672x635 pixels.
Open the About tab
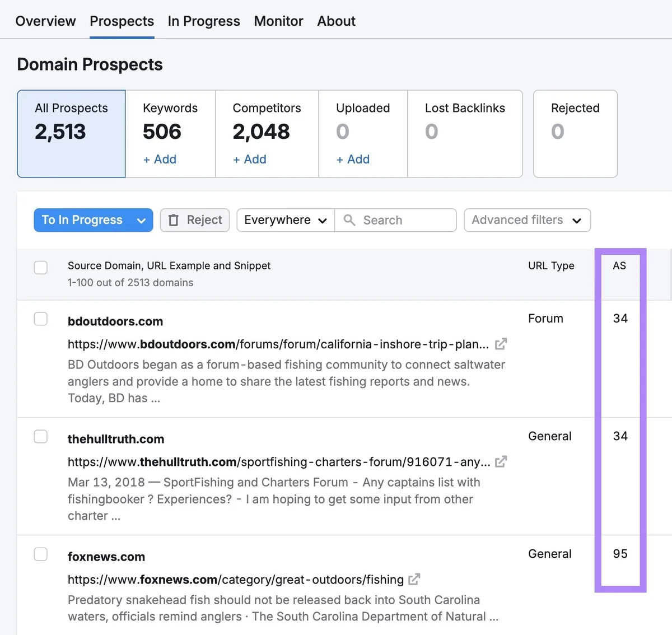[x=336, y=21]
